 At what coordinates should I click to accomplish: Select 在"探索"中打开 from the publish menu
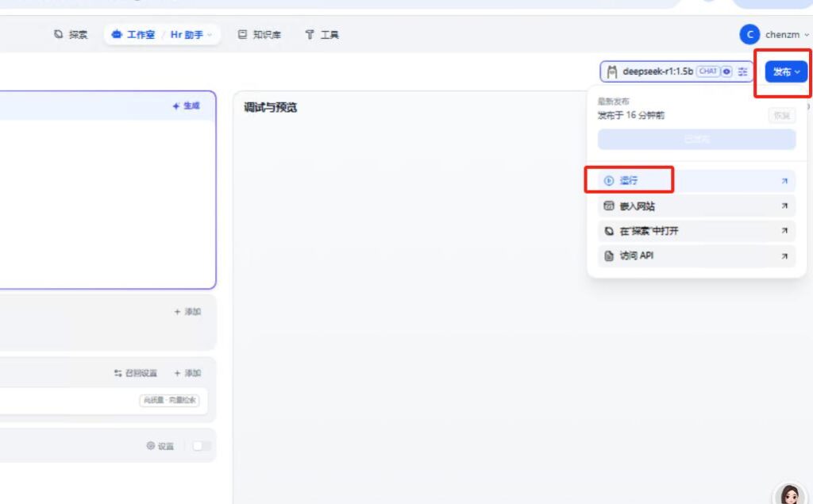click(648, 232)
